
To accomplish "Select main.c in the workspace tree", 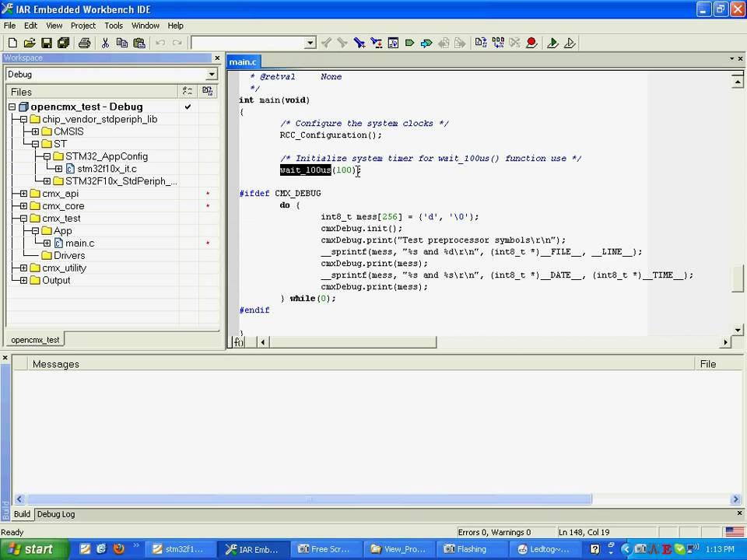I will [79, 243].
